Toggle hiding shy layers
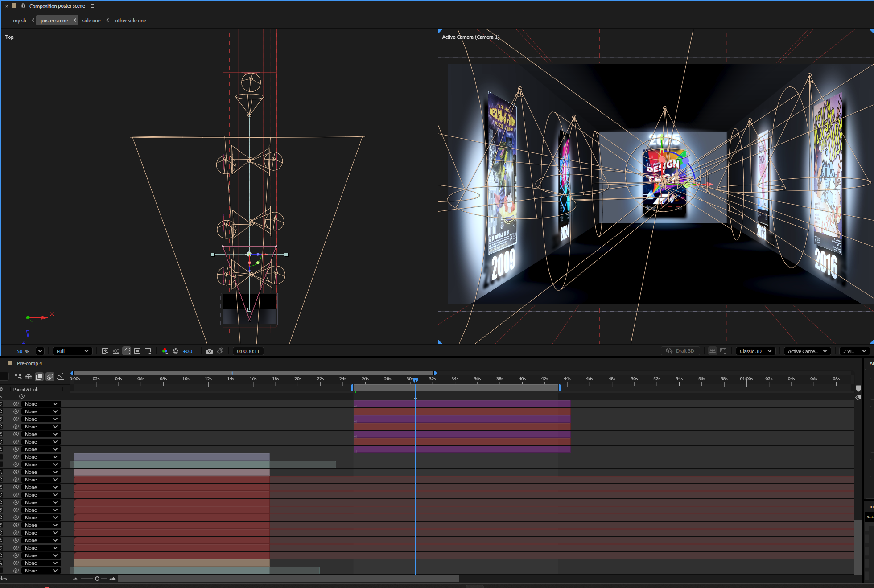 29,377
